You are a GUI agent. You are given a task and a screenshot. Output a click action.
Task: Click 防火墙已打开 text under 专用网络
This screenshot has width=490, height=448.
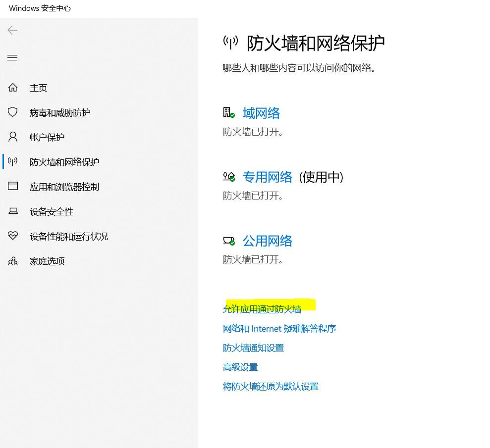pyautogui.click(x=253, y=196)
